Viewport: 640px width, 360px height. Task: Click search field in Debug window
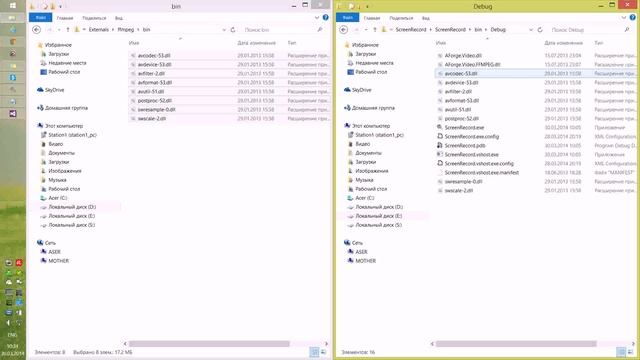click(586, 30)
